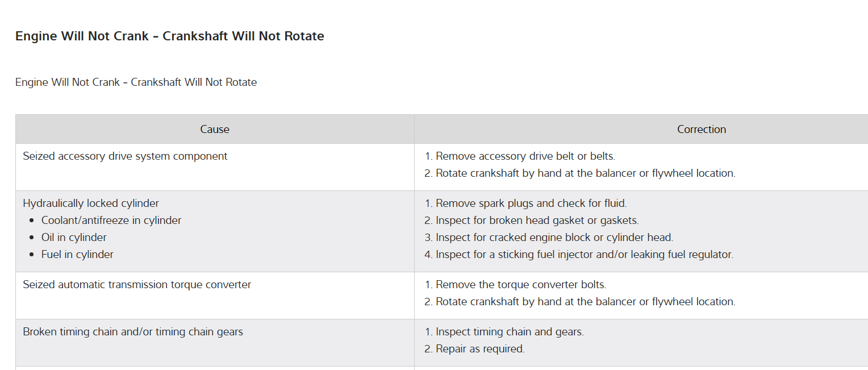Select the 'Coolant/antifreeze in cylinder' bullet
This screenshot has height=370, width=868.
(111, 221)
